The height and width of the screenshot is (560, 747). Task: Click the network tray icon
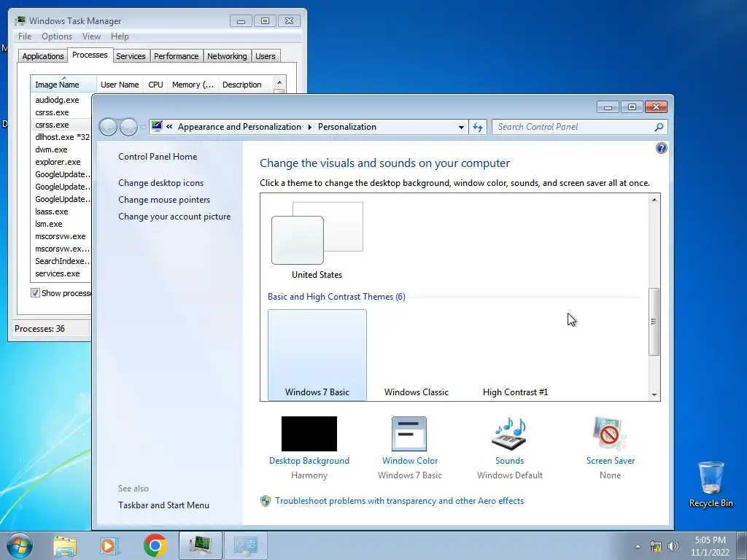[x=656, y=546]
